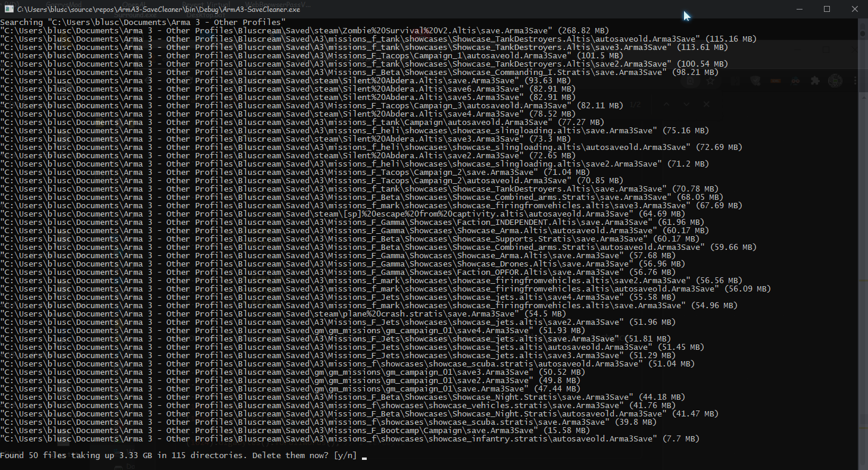Click the Showcase_Supports.Stratis save line

349,239
